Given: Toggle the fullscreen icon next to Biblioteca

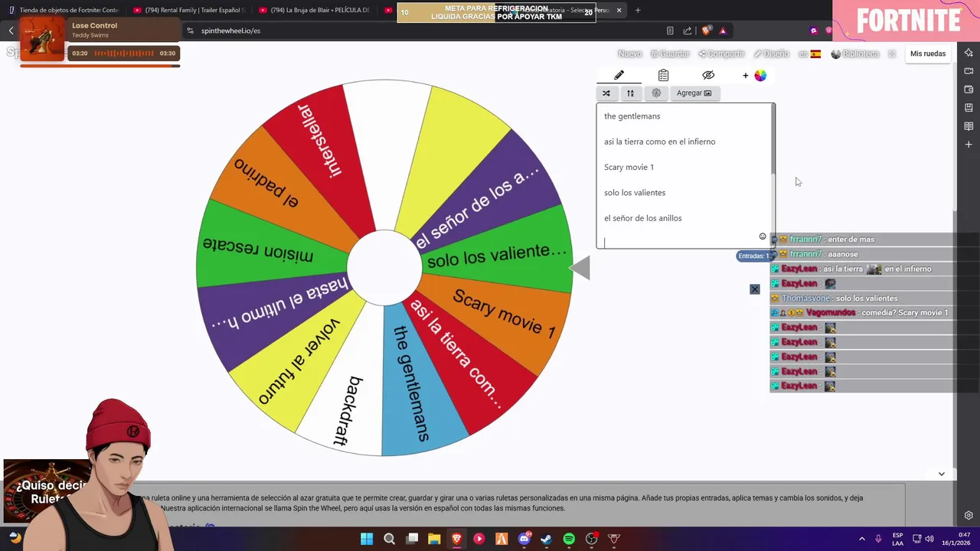Looking at the screenshot, I should coord(892,54).
